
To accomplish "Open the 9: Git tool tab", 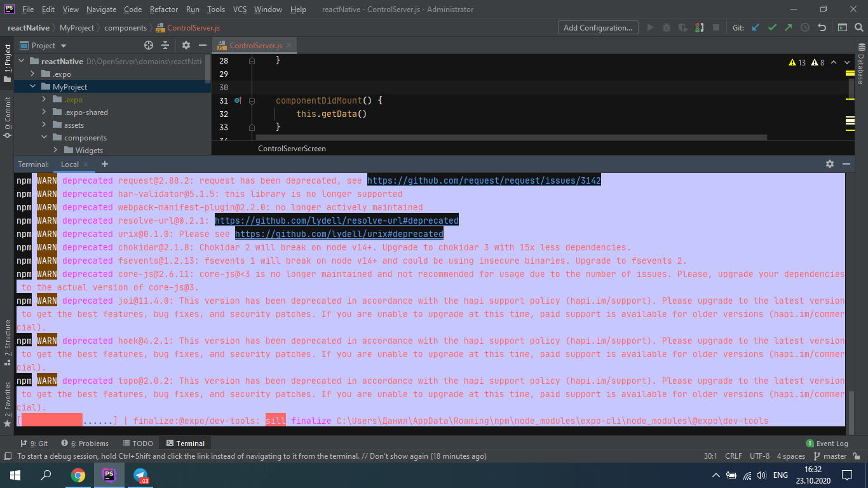I will coord(34,444).
